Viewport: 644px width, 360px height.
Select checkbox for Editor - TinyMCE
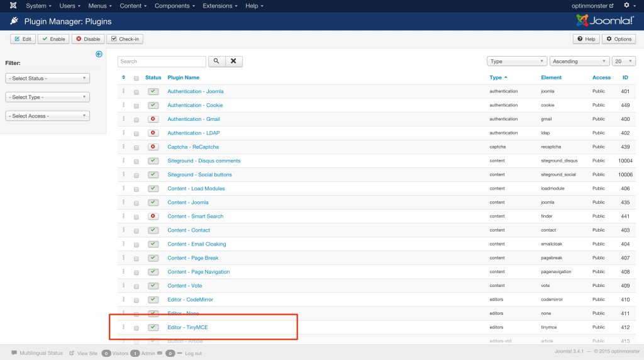pyautogui.click(x=136, y=328)
